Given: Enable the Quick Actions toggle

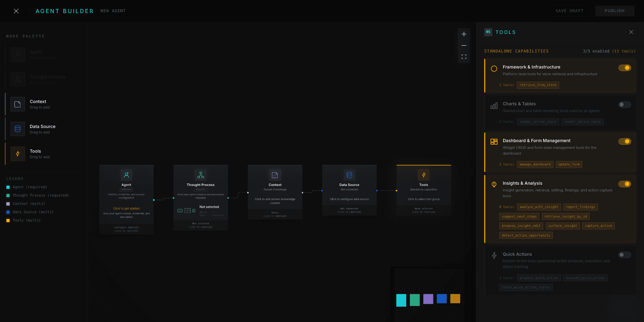Looking at the screenshot, I should tap(624, 255).
